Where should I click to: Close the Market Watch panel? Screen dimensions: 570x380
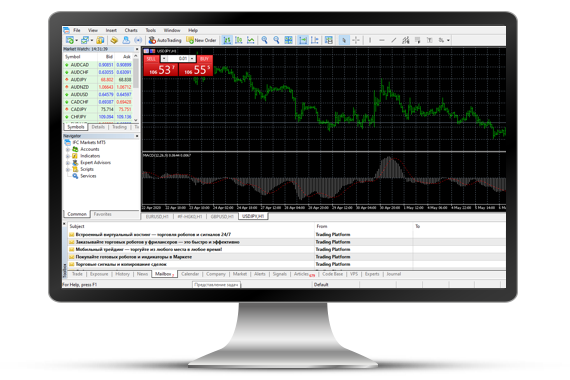pyautogui.click(x=137, y=49)
